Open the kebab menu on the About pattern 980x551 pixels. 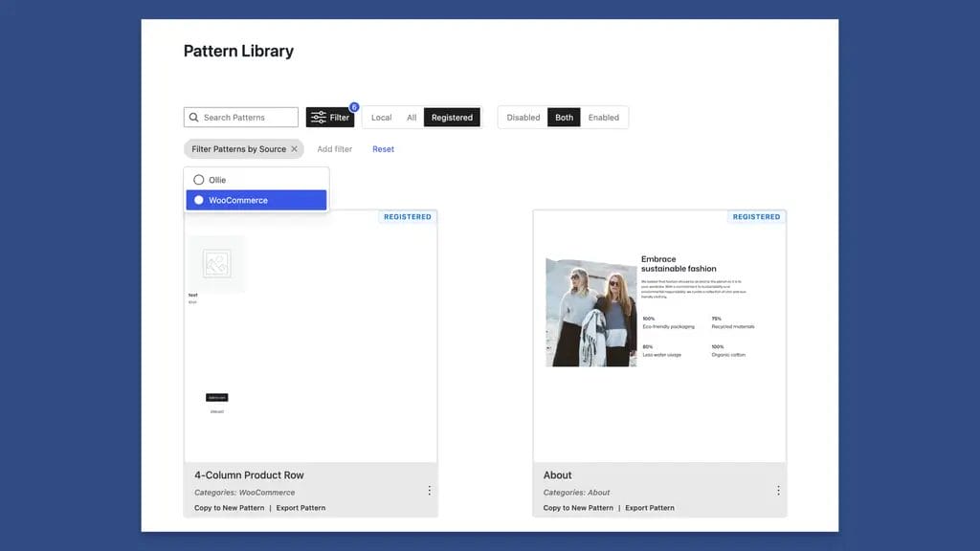[x=778, y=489]
